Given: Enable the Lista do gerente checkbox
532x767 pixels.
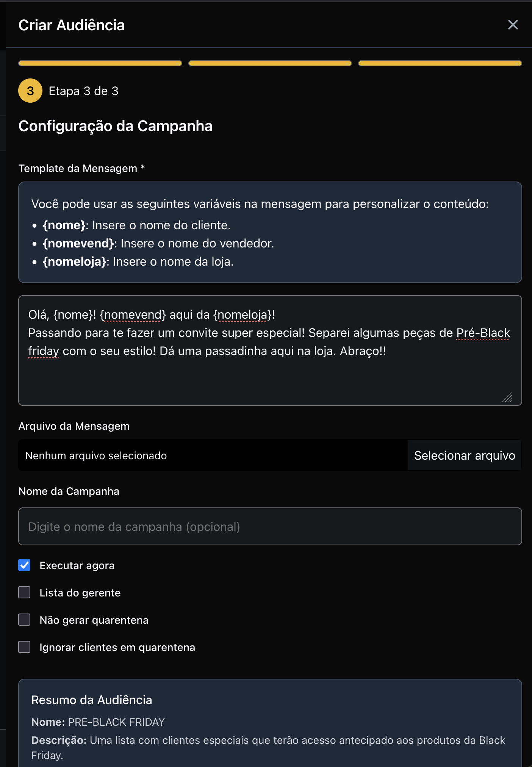Looking at the screenshot, I should click(x=25, y=592).
